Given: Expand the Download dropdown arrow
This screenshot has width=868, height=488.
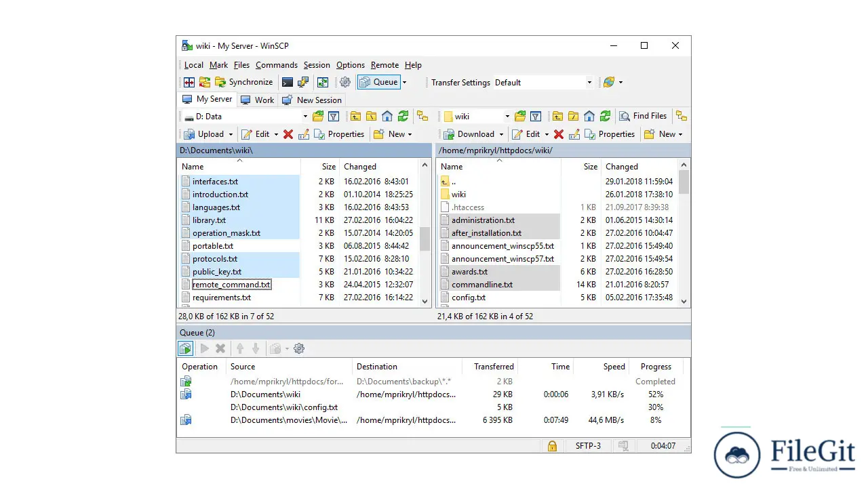Looking at the screenshot, I should (502, 134).
